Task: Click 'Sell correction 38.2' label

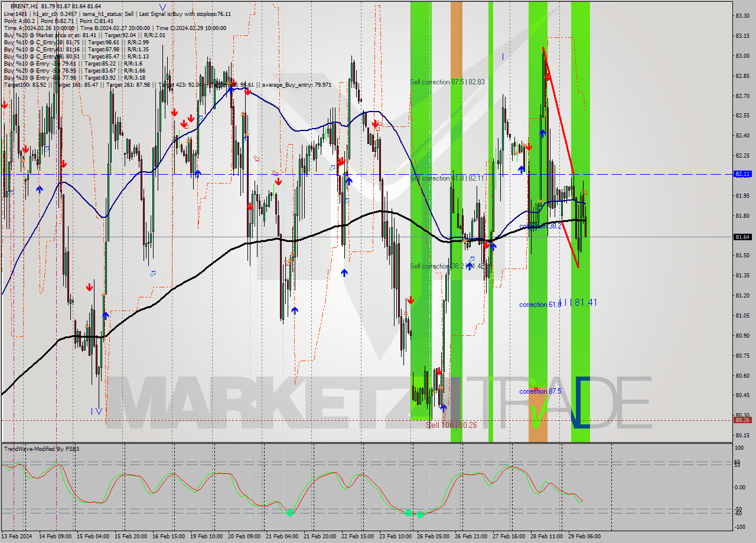Action: 447,266
